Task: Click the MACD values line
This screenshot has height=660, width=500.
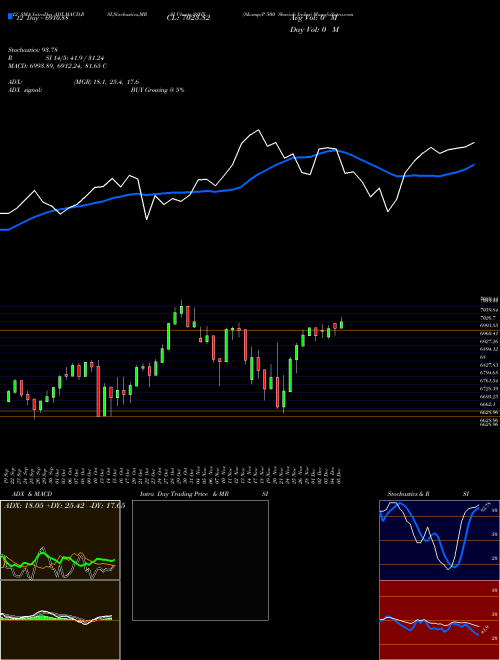Action: point(57,66)
